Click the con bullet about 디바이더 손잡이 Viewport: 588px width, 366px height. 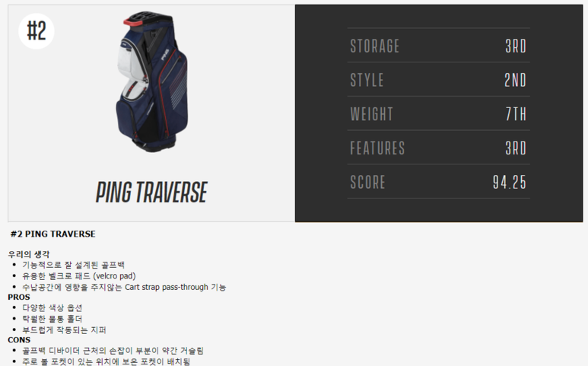(x=113, y=351)
